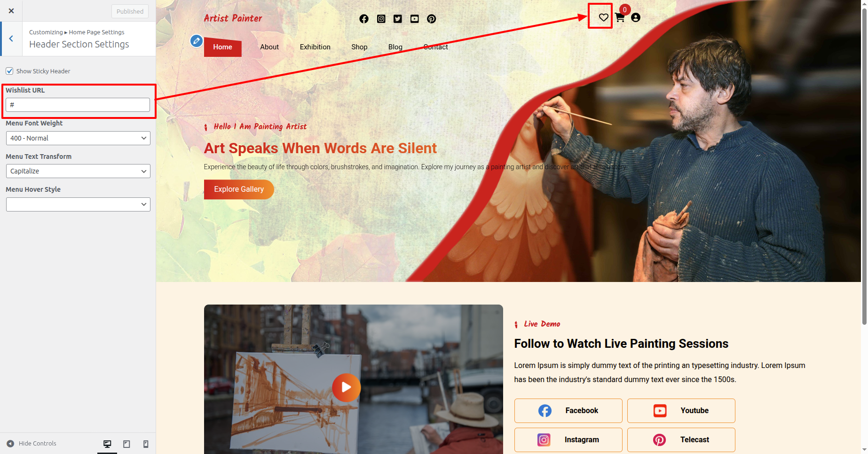This screenshot has height=454, width=868.
Task: Switch to mobile preview device icon
Action: (146, 444)
